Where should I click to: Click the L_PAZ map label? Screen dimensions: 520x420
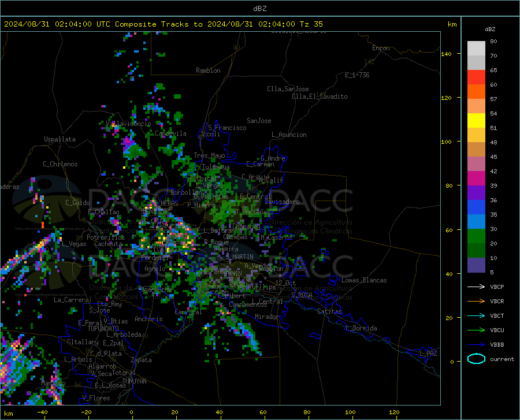(428, 354)
